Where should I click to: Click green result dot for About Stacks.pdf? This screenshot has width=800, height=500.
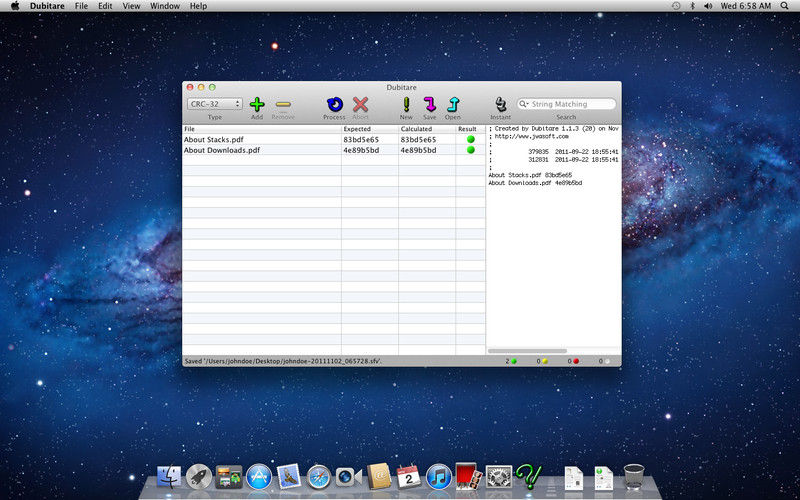pyautogui.click(x=470, y=139)
